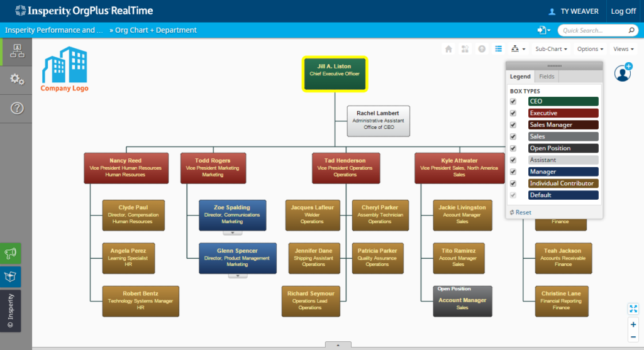
Task: Select the Kyle Attwater VP box
Action: click(x=460, y=168)
